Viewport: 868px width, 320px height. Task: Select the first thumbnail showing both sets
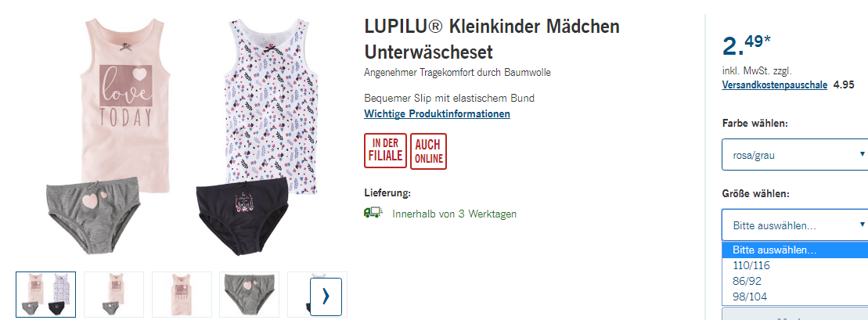click(x=46, y=294)
